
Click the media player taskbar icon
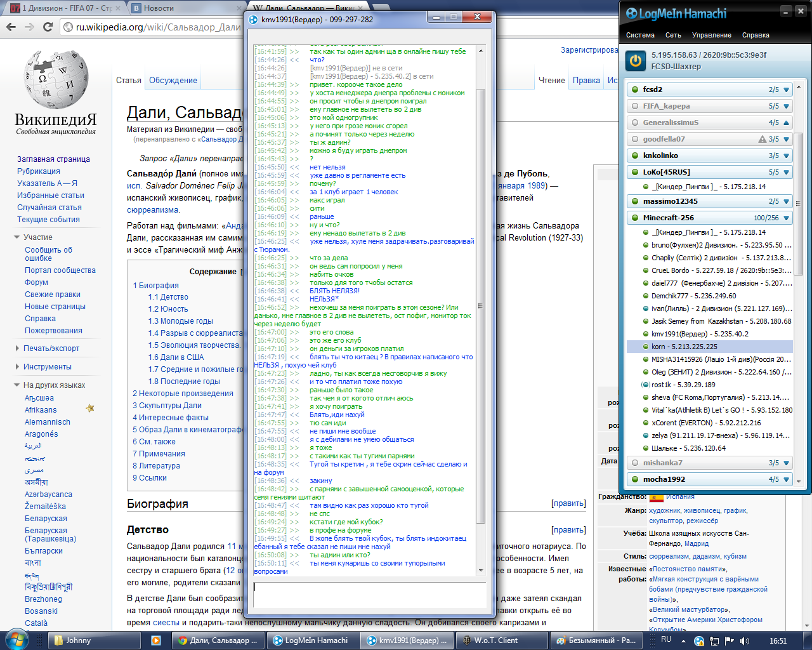pos(156,640)
